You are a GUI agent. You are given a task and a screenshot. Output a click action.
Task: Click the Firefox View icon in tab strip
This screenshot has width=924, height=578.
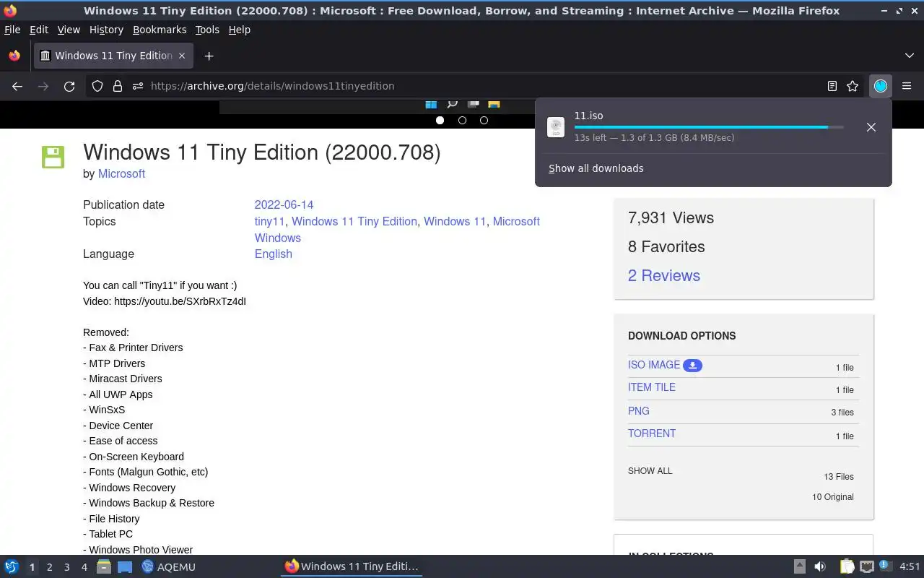[x=14, y=56]
